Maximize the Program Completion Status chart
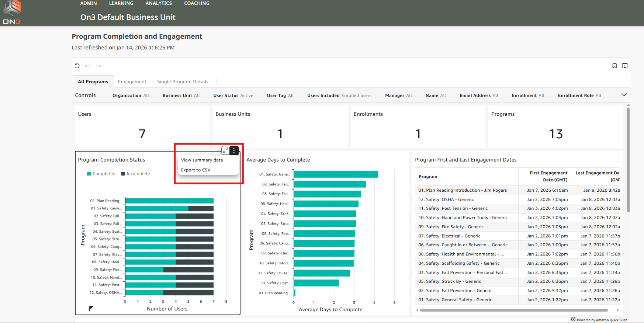Screen dimensions: 644x323 pos(225,150)
